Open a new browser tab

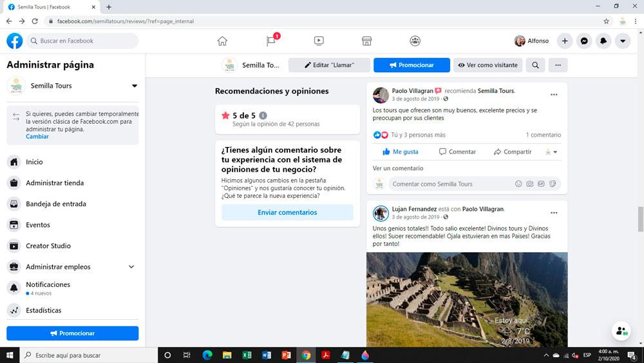(x=109, y=7)
